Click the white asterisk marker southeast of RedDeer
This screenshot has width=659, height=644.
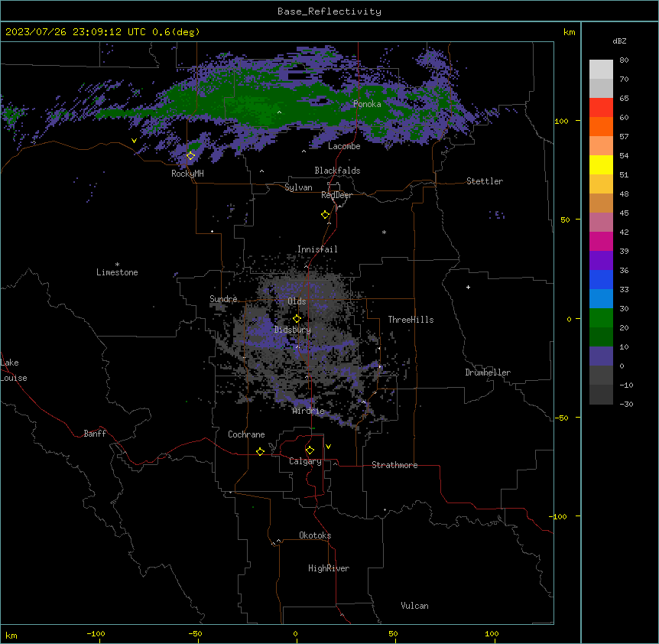pyautogui.click(x=384, y=232)
